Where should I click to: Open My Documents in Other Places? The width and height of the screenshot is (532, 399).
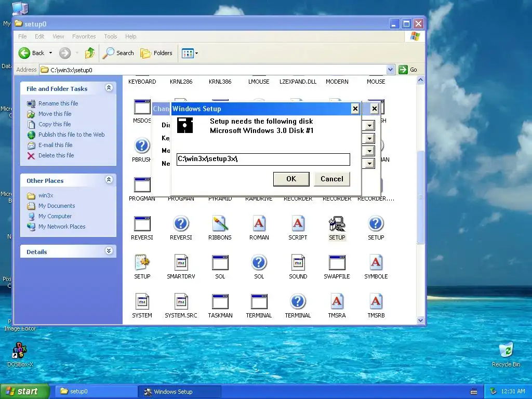(x=57, y=206)
